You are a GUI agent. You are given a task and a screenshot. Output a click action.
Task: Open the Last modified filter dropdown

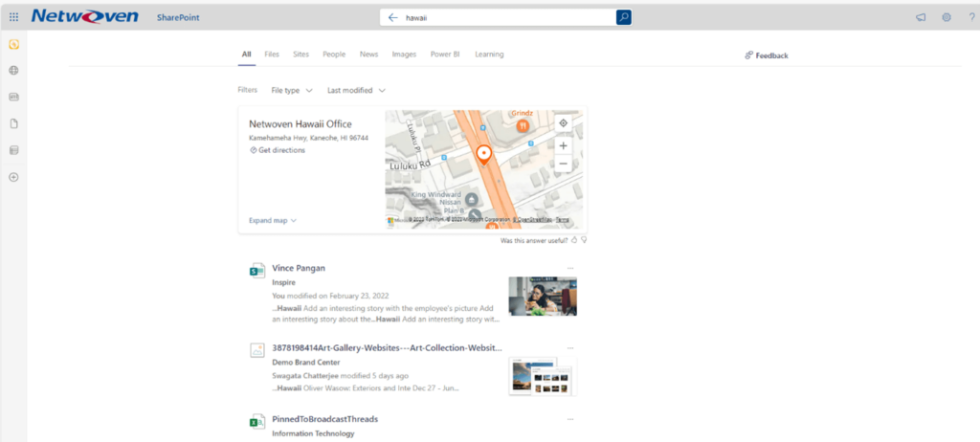[x=356, y=91]
